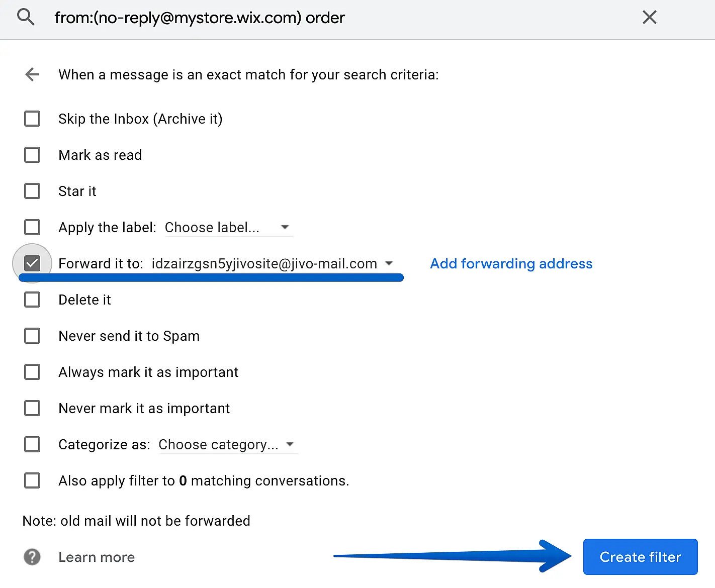Screen dimensions: 715x588
Task: Check Never send it to Spam
Action: point(32,336)
